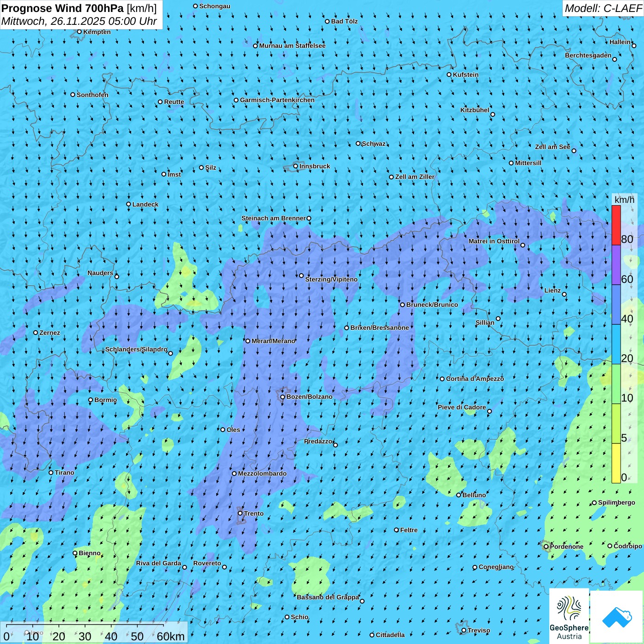
Task: Click the 'Mittersill' label
Action: coord(528,163)
